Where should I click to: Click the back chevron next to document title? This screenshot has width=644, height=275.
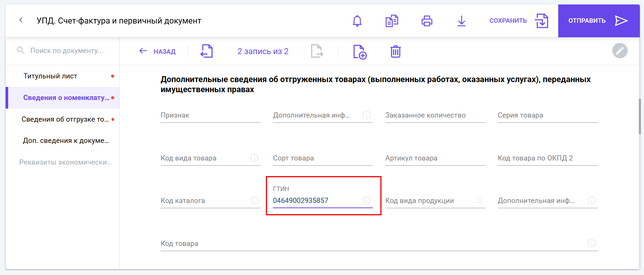[21, 20]
